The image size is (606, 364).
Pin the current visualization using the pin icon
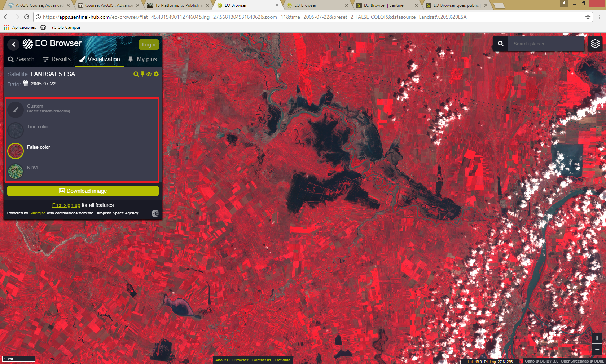tap(142, 74)
